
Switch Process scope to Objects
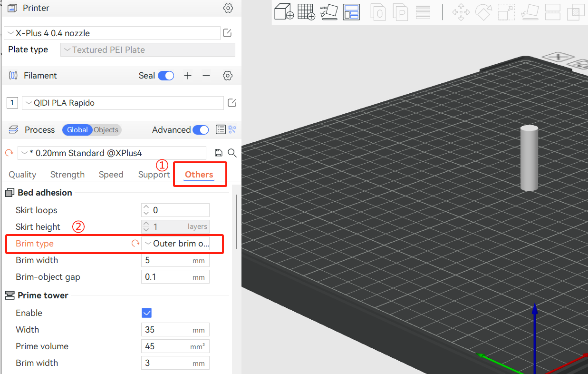coord(106,130)
